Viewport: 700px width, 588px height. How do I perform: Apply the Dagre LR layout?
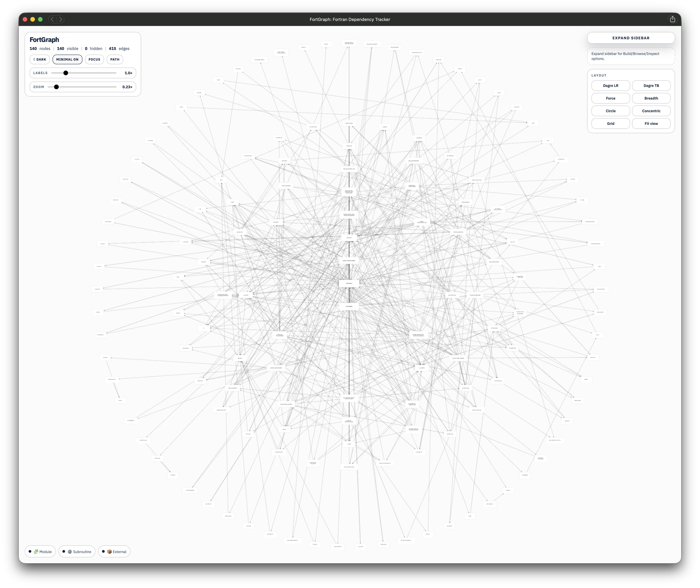tap(610, 86)
